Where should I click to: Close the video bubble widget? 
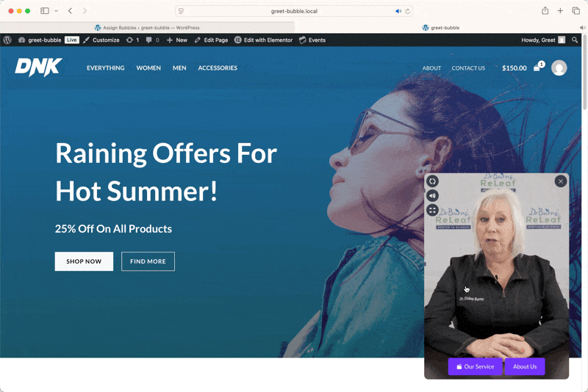[561, 181]
